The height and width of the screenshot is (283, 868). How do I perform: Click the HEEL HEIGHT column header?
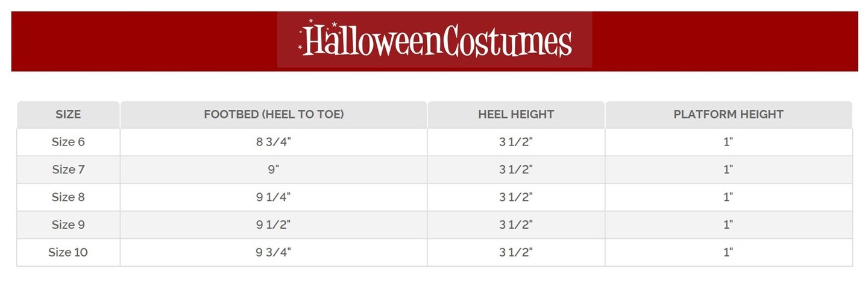[516, 114]
